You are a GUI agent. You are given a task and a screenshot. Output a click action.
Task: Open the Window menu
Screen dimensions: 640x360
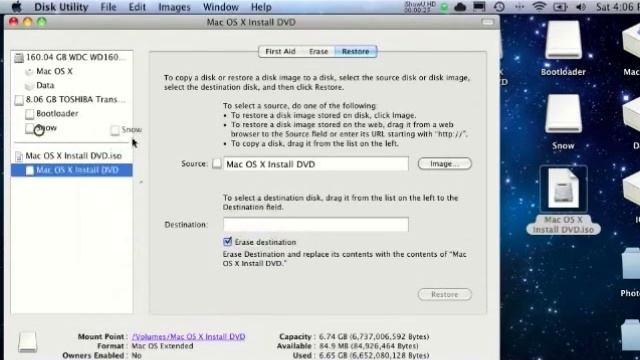(220, 7)
